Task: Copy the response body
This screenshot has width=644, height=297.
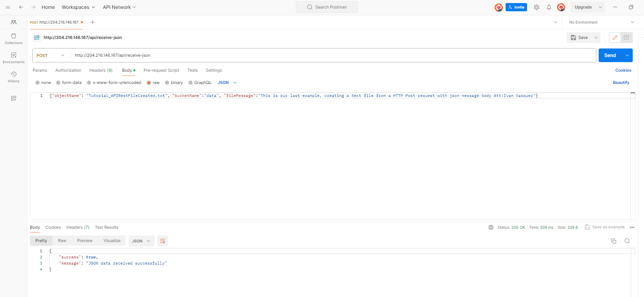Action: (x=614, y=241)
